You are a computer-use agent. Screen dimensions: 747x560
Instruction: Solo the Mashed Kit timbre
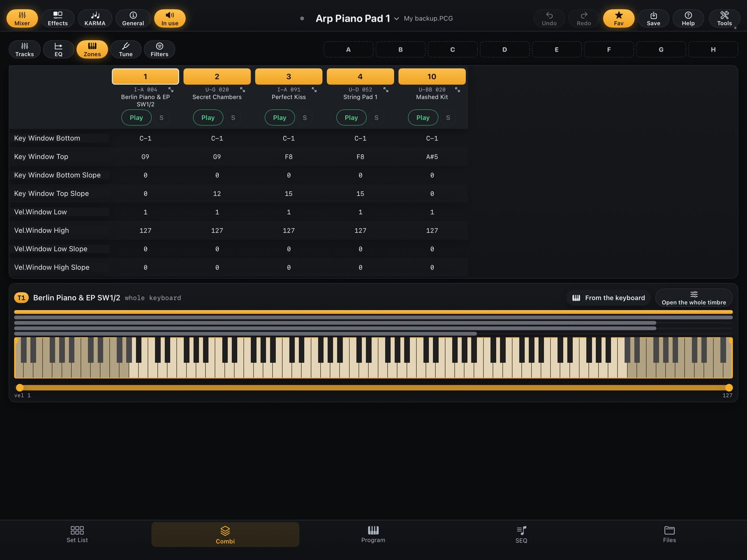click(448, 118)
